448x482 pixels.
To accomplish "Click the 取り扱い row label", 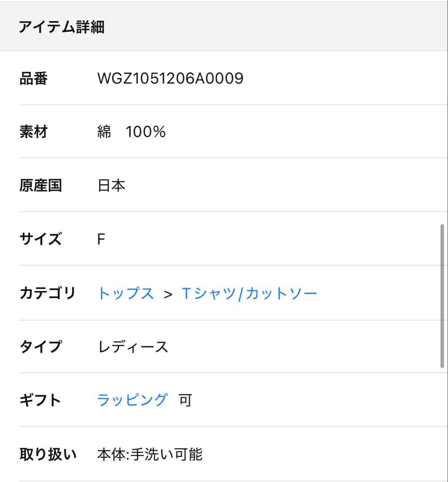I will click(48, 454).
